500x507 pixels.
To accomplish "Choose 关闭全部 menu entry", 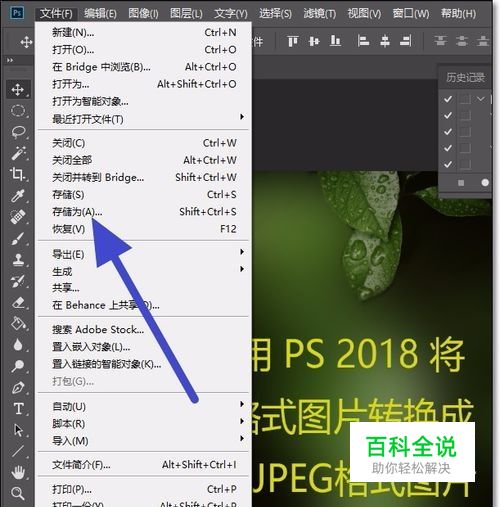I will point(143,160).
